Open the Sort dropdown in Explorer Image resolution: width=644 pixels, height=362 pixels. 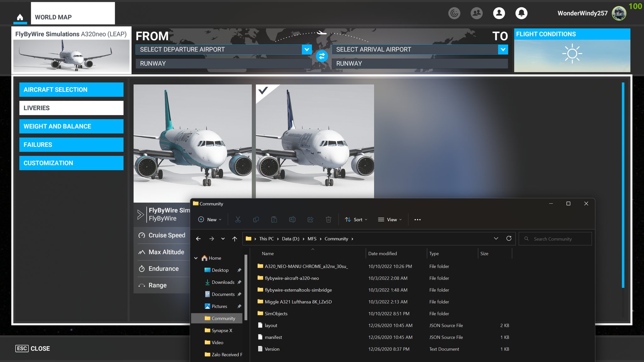(356, 220)
